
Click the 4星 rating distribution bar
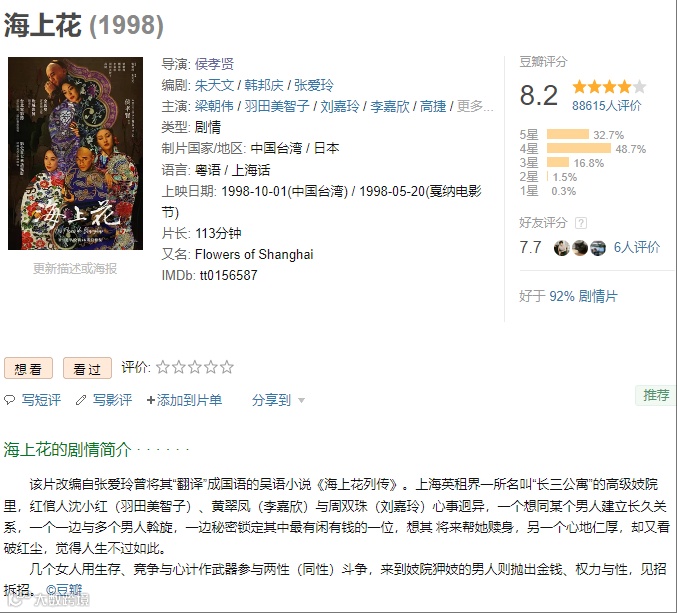point(579,149)
